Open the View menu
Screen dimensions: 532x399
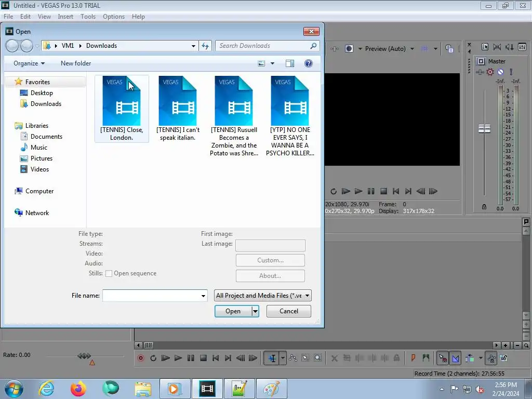pos(44,17)
